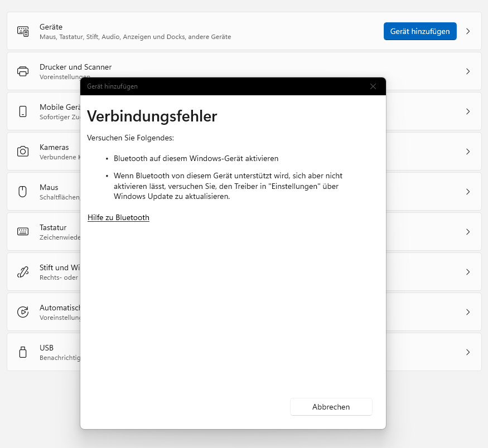Click the USB drive icon
This screenshot has height=448, width=488.
pos(23,352)
